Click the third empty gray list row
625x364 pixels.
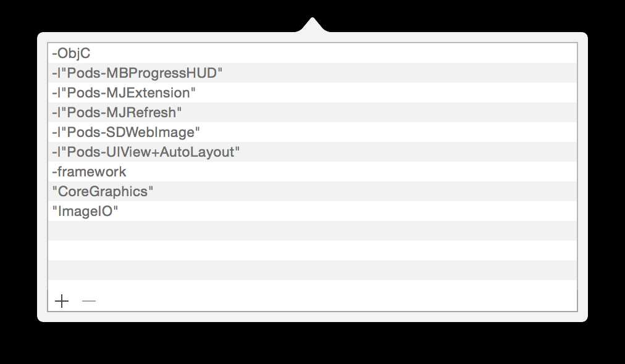pos(312,270)
